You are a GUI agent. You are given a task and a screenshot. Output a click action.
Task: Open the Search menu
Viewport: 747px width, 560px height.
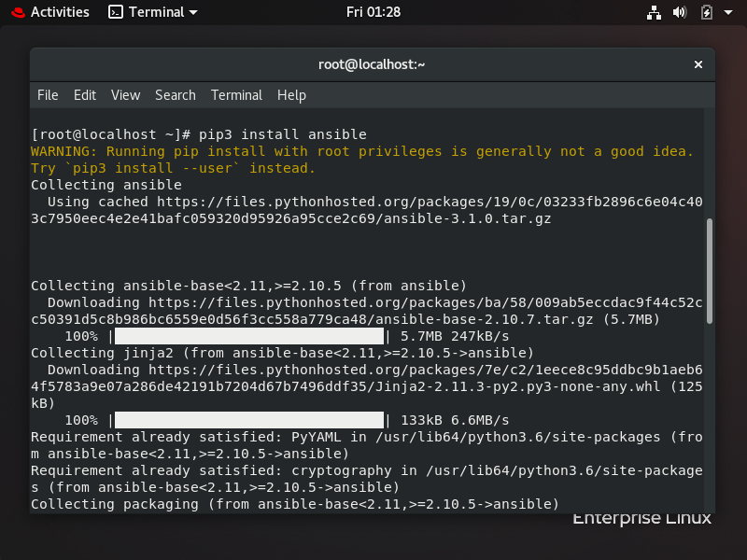tap(176, 95)
